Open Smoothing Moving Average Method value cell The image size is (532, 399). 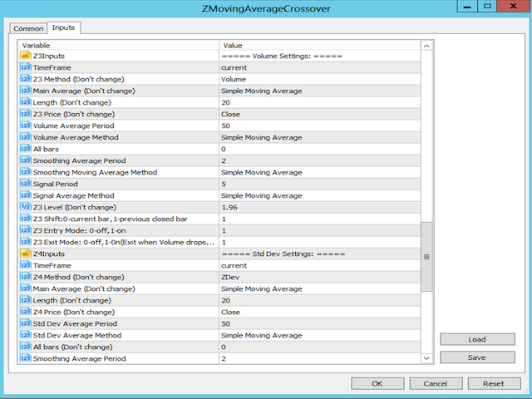click(x=320, y=172)
